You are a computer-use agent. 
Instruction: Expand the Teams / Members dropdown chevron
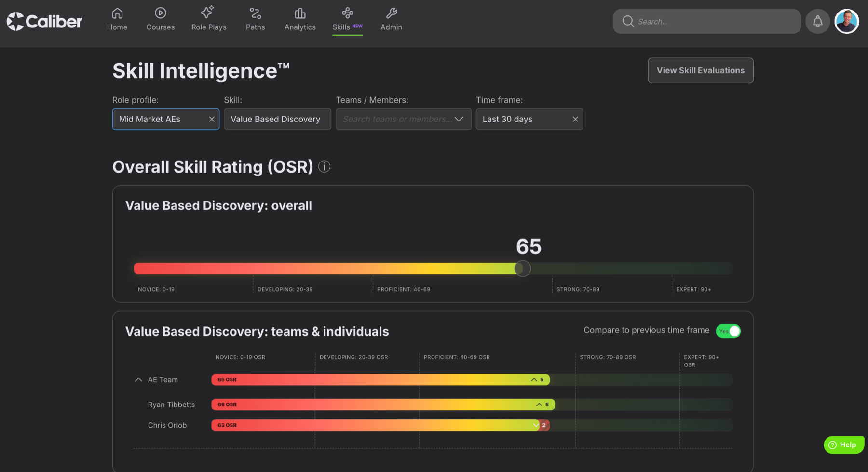[x=459, y=119]
